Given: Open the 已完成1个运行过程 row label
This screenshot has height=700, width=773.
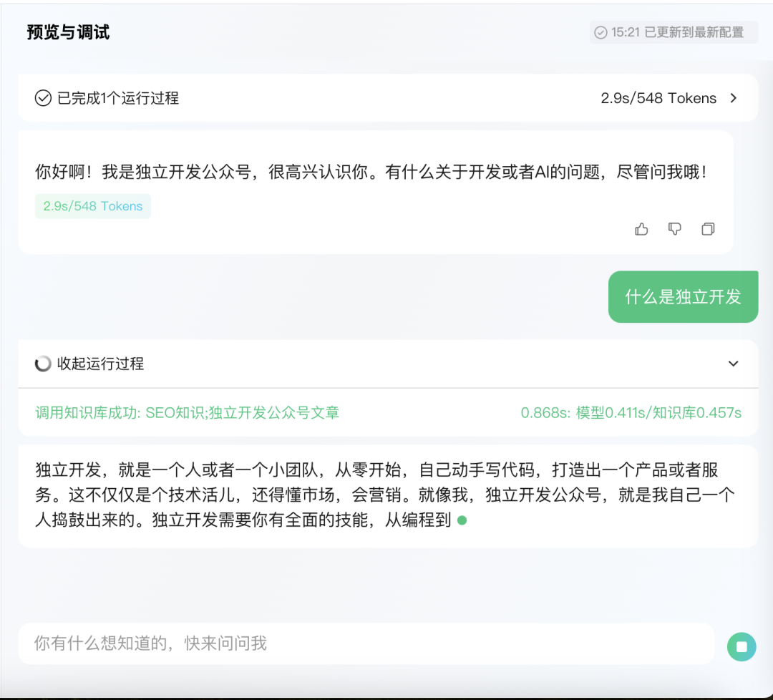Looking at the screenshot, I should point(118,98).
